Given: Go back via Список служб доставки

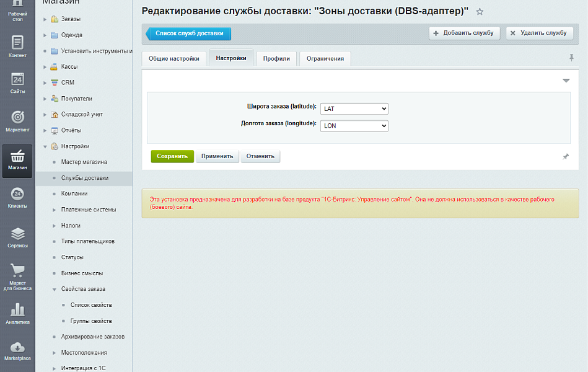Looking at the screenshot, I should [x=188, y=35].
